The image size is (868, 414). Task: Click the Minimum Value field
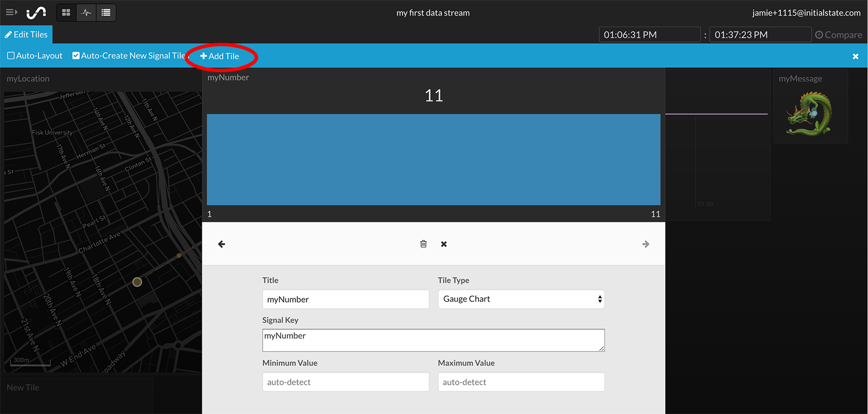pyautogui.click(x=346, y=382)
